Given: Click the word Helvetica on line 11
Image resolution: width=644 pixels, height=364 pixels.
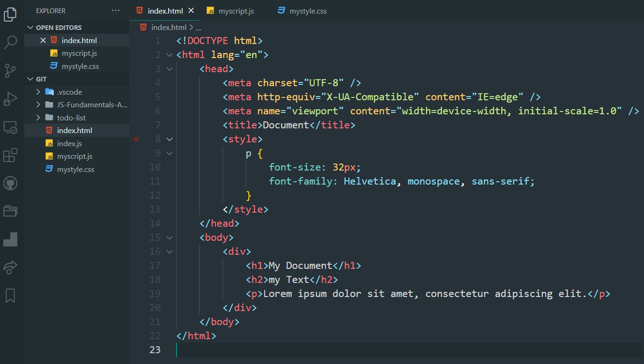Looking at the screenshot, I should [x=370, y=181].
